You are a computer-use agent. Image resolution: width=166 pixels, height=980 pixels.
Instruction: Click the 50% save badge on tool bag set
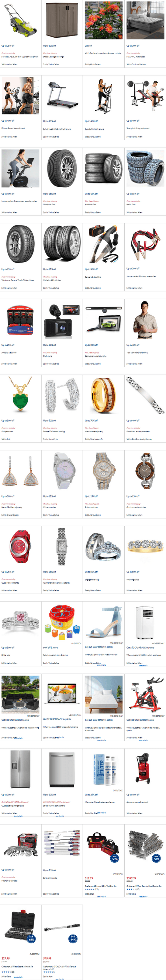pos(115,859)
